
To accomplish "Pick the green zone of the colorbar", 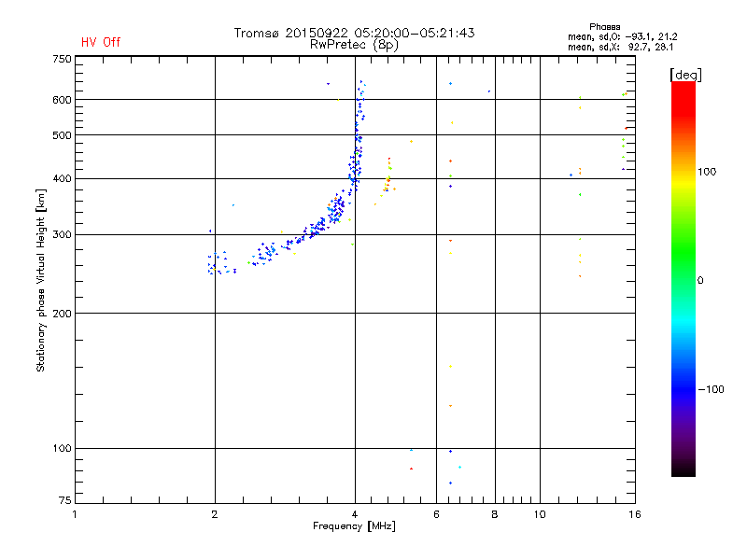I will tap(683, 271).
